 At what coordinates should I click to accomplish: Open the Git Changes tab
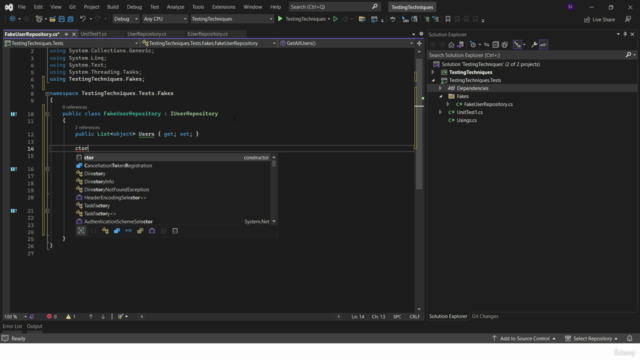[x=485, y=316]
